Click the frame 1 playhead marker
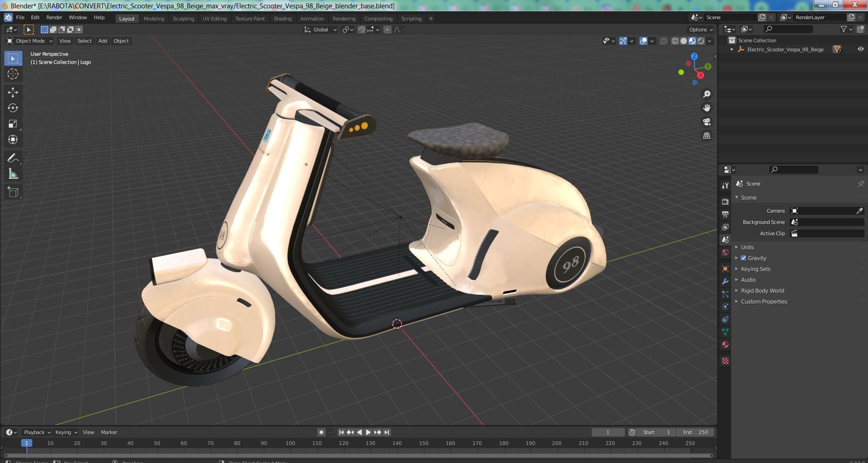Screen dimensions: 868x463 coord(27,443)
